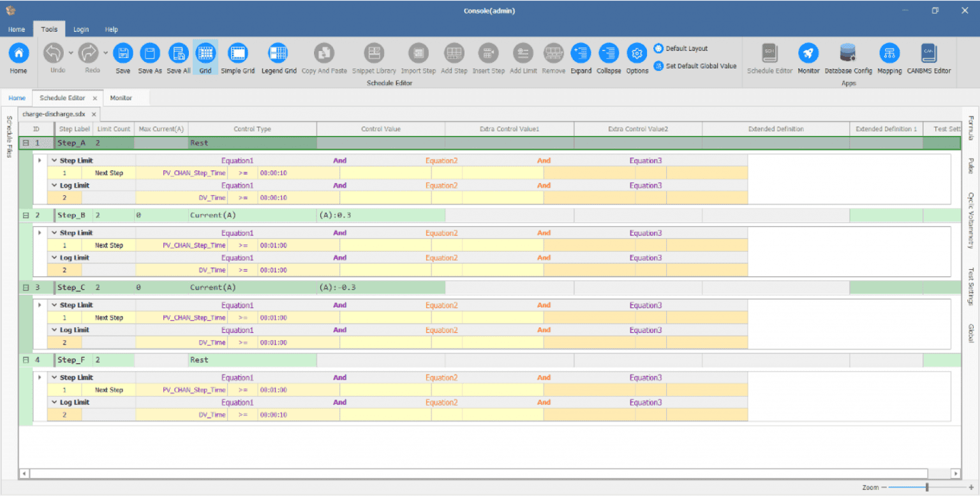
Task: Click the Add Limit icon
Action: [x=523, y=57]
